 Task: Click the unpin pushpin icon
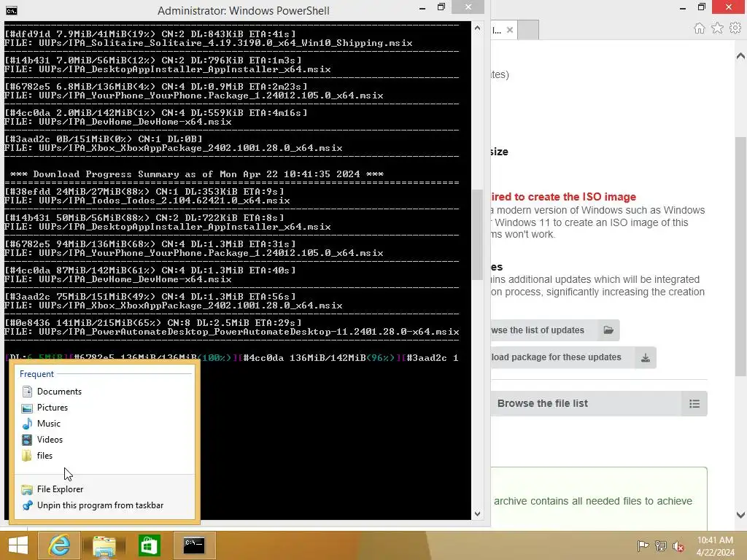(x=27, y=505)
